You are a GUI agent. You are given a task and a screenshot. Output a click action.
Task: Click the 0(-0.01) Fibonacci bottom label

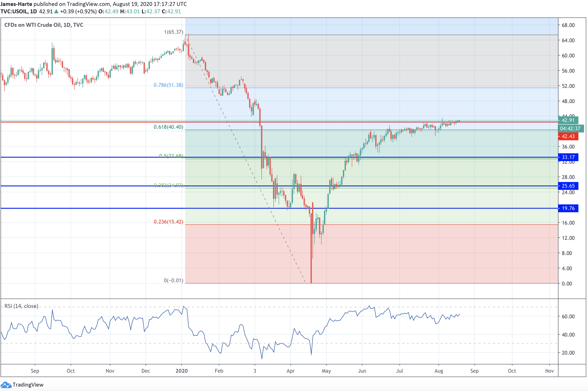pyautogui.click(x=174, y=280)
